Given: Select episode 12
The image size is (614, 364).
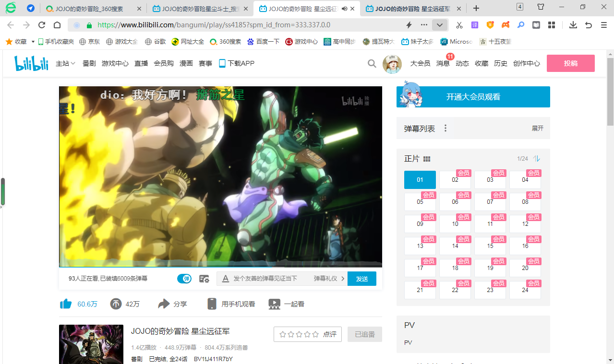Looking at the screenshot, I should pyautogui.click(x=525, y=224).
